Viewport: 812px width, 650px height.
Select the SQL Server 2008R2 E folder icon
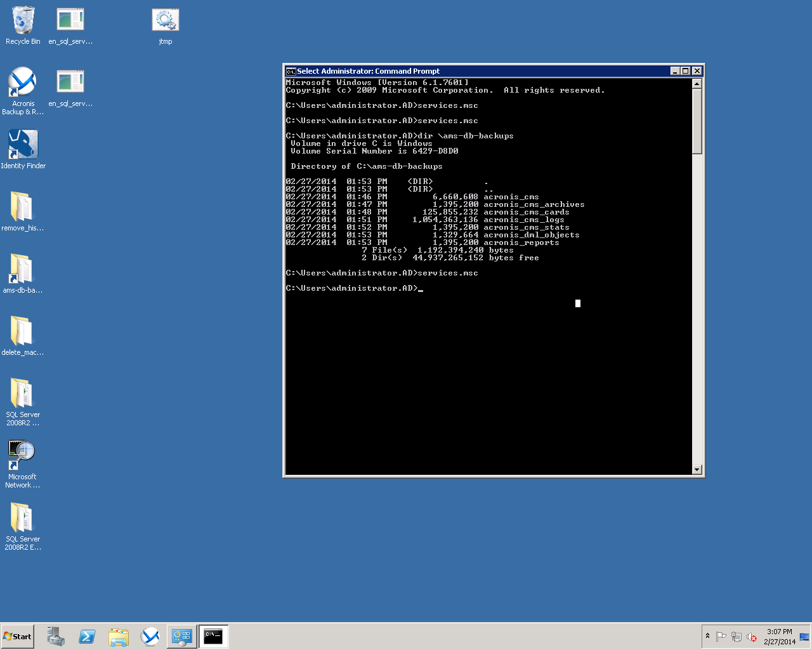(23, 526)
